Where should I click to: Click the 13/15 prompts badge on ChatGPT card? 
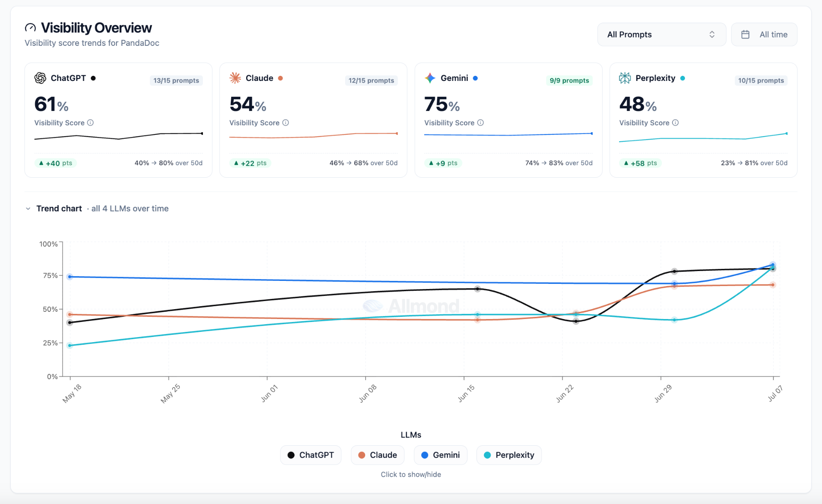[176, 81]
